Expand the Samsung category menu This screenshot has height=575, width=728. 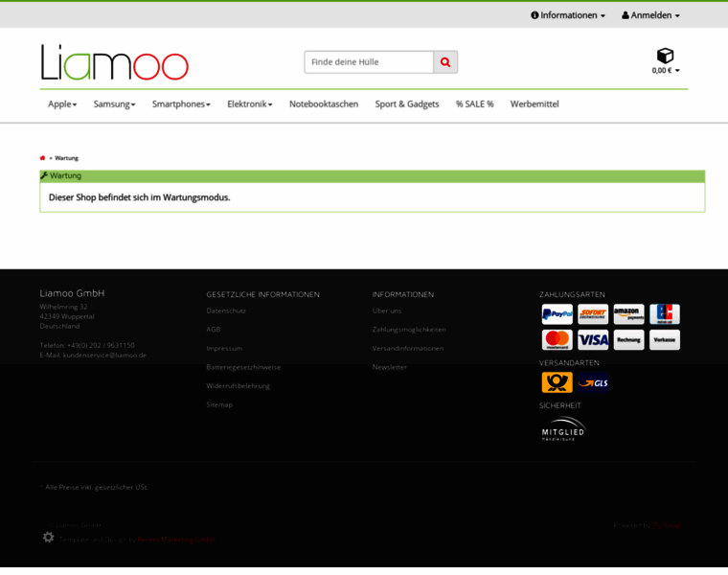114,104
